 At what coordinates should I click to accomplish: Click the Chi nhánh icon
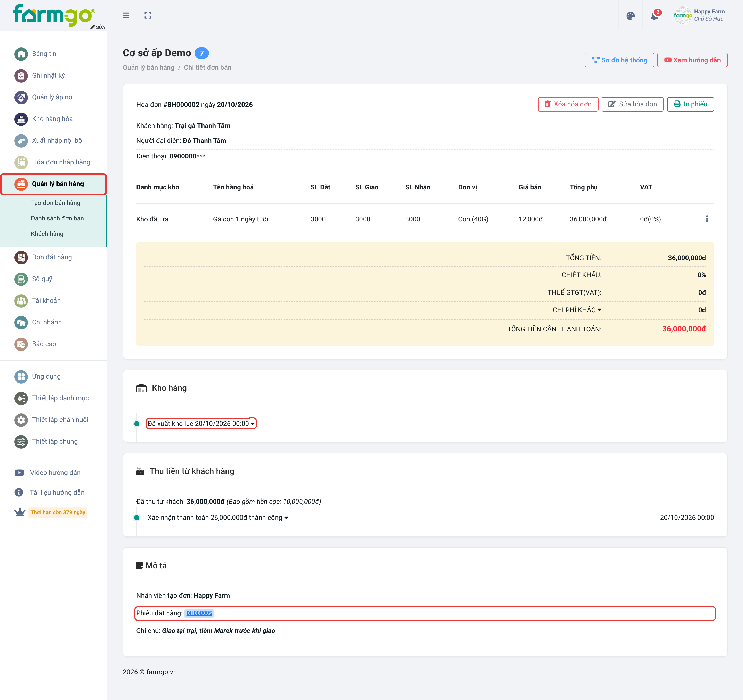[21, 322]
